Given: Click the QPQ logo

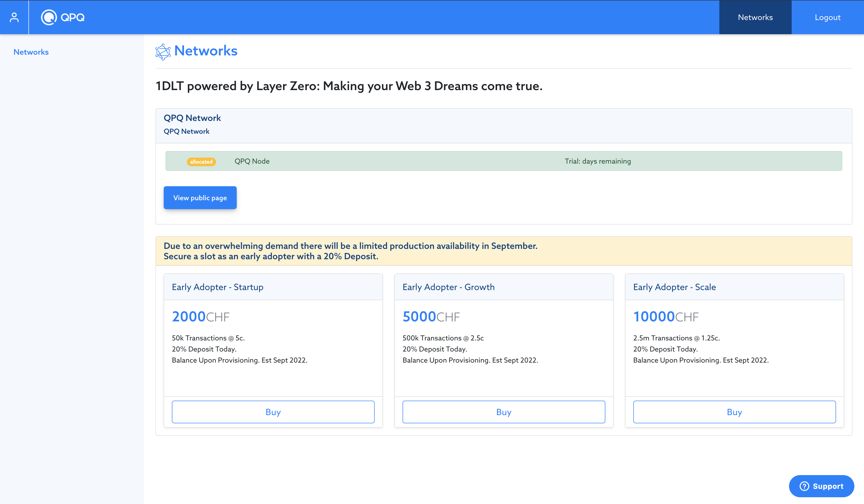Looking at the screenshot, I should [x=63, y=17].
